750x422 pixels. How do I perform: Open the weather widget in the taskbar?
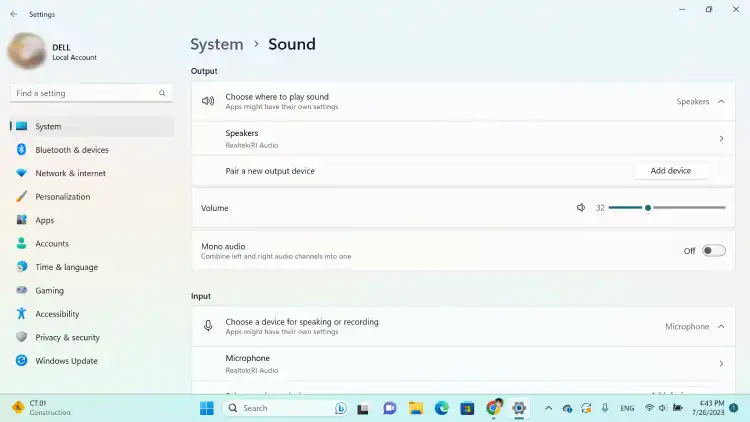point(41,408)
